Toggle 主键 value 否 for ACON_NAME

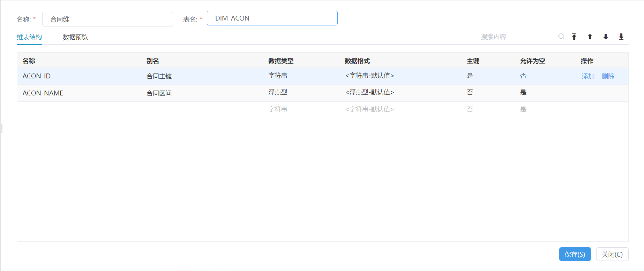tap(470, 92)
